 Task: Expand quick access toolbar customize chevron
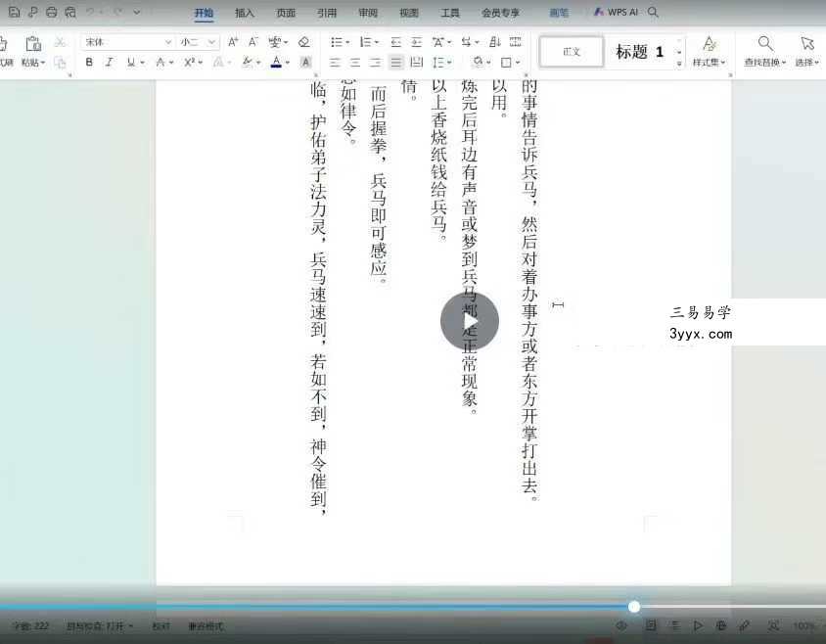(x=137, y=12)
